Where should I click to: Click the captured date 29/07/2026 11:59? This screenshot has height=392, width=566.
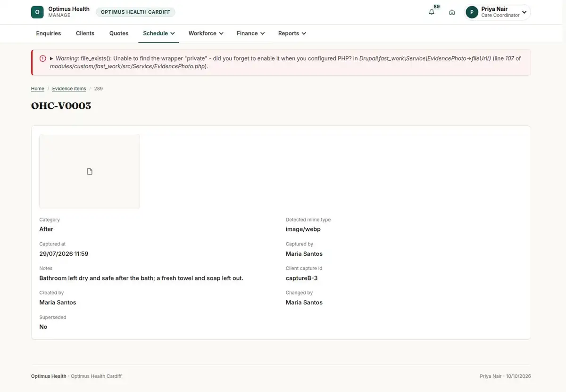click(x=64, y=253)
